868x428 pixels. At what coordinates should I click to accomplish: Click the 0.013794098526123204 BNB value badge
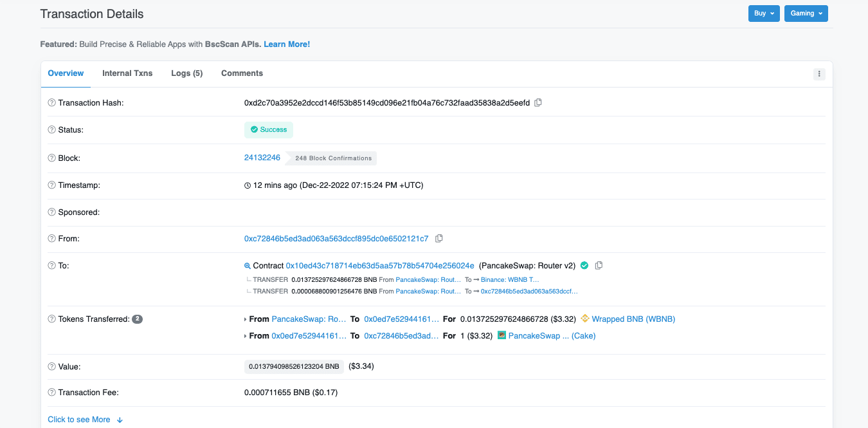click(293, 366)
